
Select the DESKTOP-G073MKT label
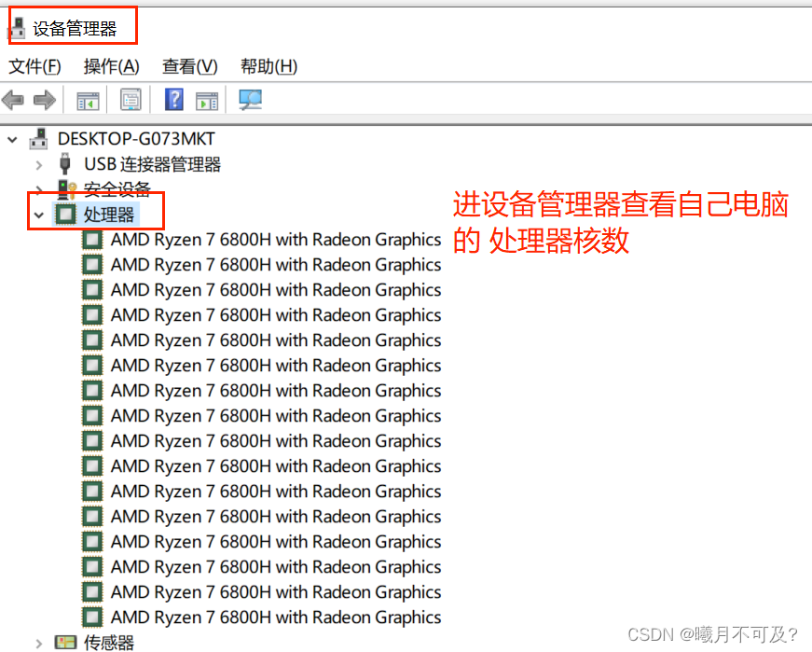[136, 139]
